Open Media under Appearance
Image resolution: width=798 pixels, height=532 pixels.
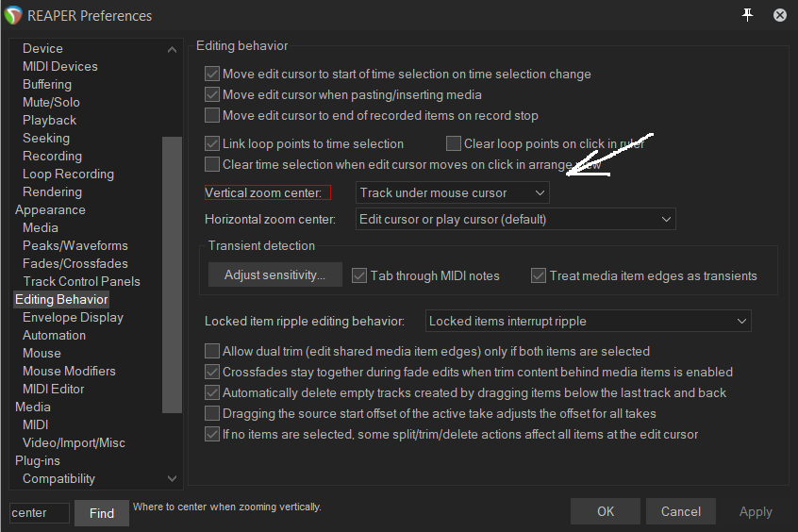tap(41, 227)
